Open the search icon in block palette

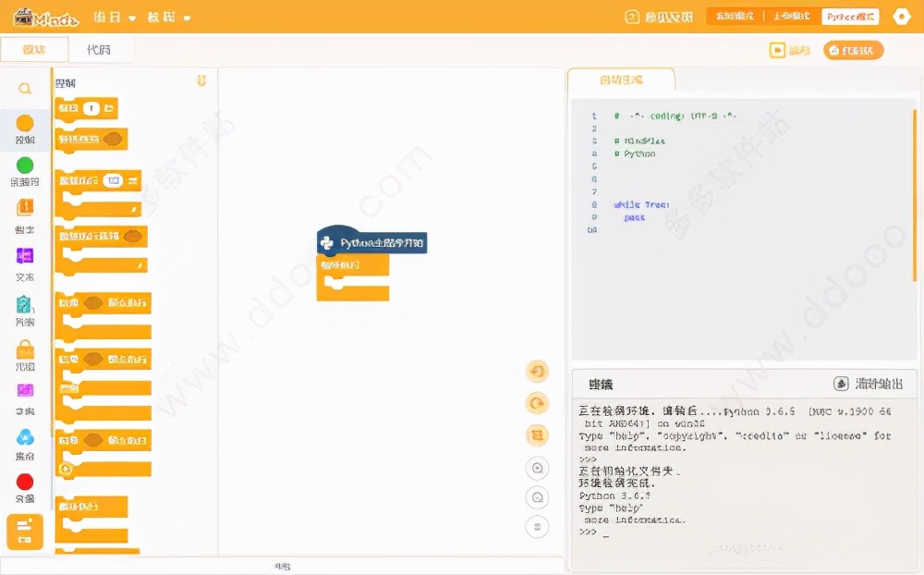coord(25,89)
